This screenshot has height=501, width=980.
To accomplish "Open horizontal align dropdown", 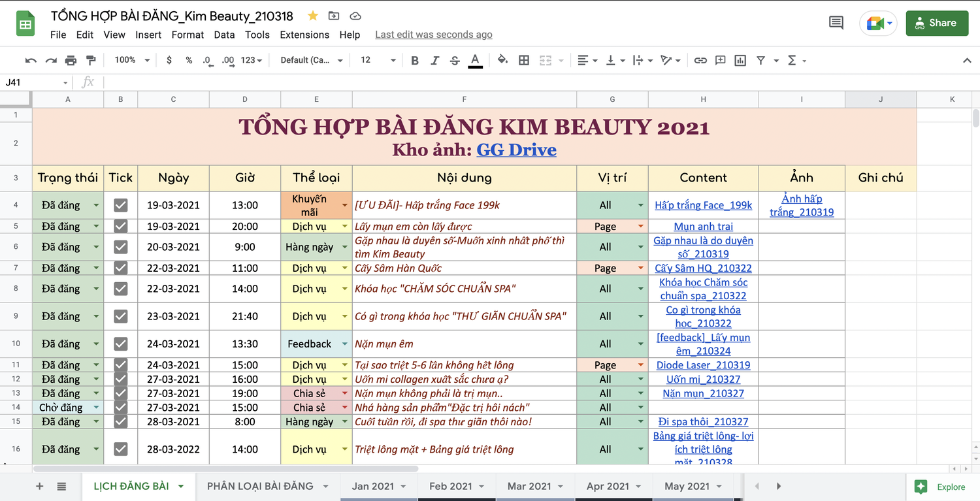I will 588,60.
